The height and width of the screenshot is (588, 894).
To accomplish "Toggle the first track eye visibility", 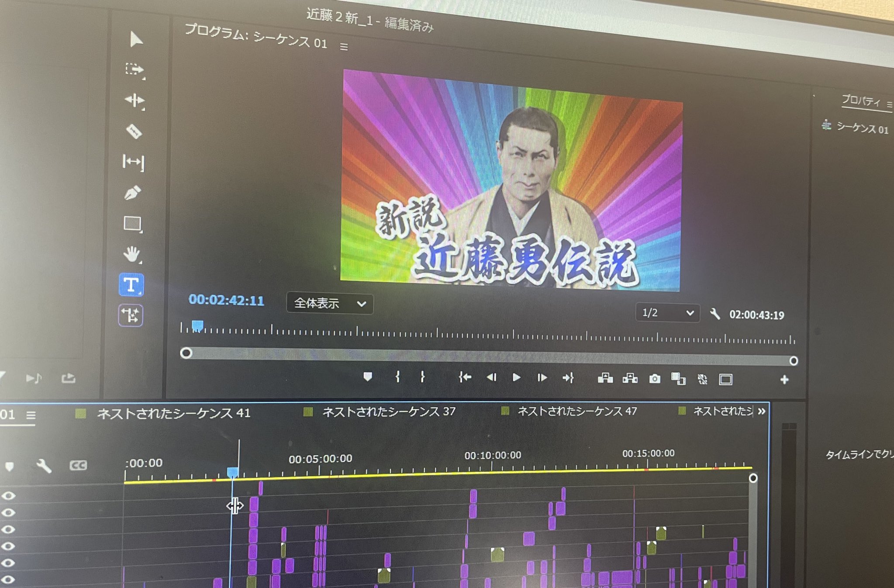I will (x=9, y=496).
